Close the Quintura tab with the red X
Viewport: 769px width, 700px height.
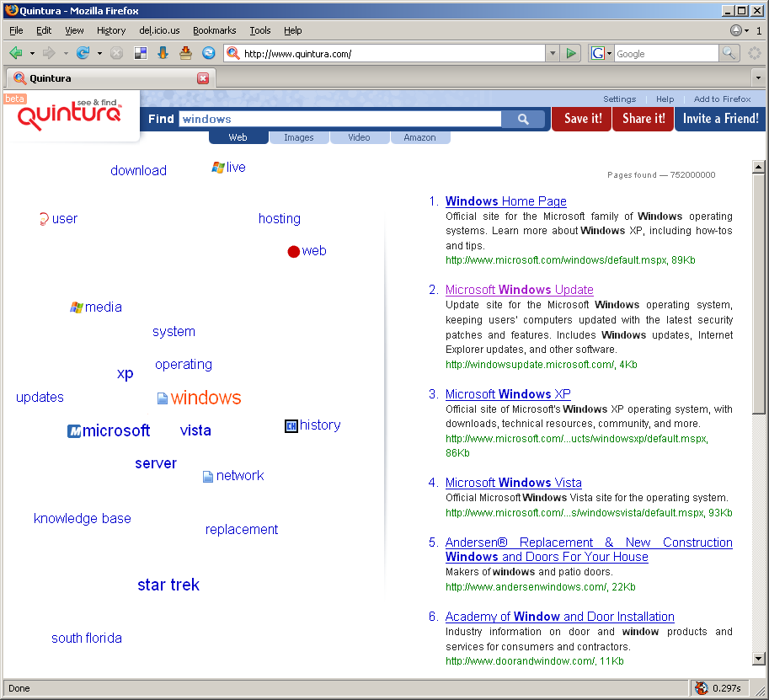203,78
